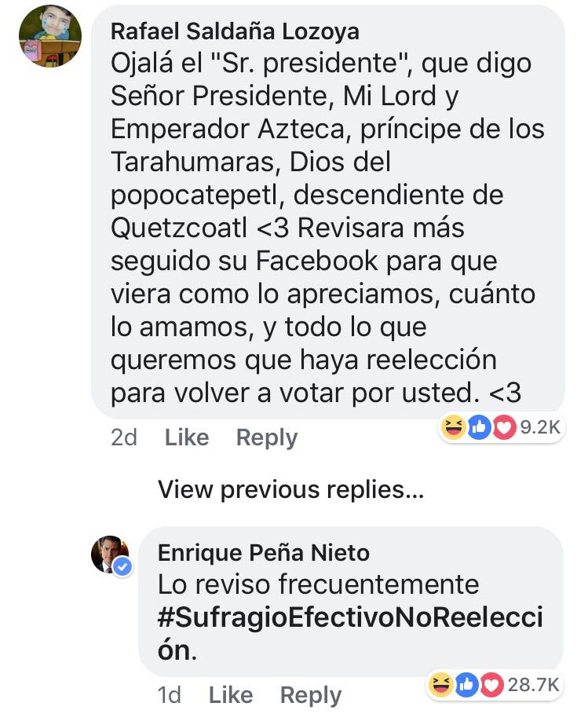Click the heart reaction icon beside 9.2K
Viewport: 588px width, 721px height.
[502, 426]
